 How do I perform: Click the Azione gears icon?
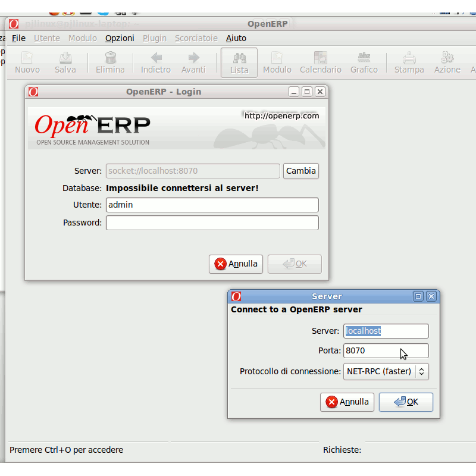click(x=447, y=62)
